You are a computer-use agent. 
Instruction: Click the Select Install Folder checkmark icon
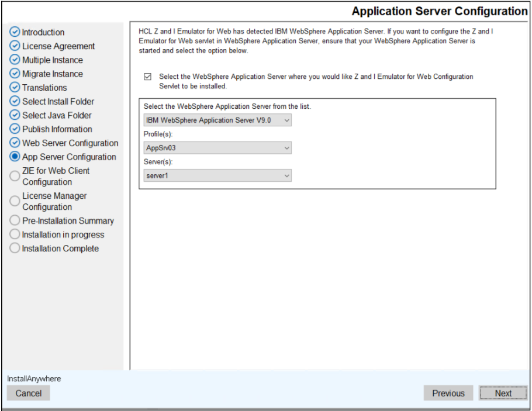click(15, 101)
